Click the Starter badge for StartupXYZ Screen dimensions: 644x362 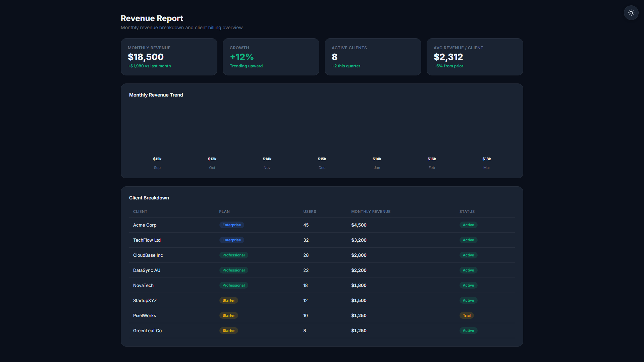click(x=228, y=300)
